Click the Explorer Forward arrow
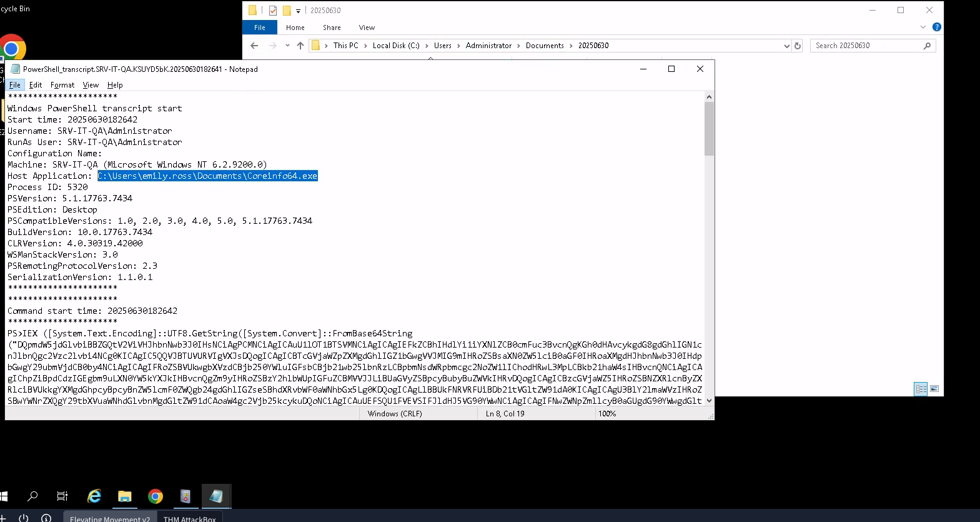 (x=272, y=46)
